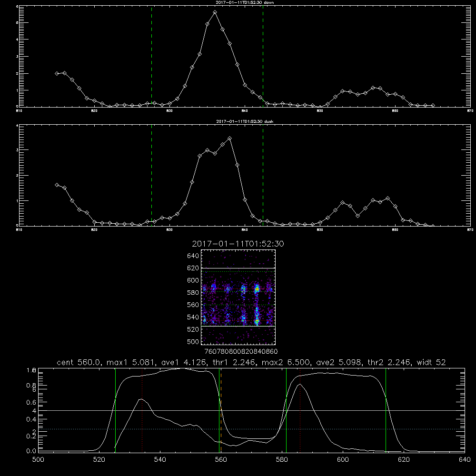Click heatmap y-axis label '640'
The height and width of the screenshot is (476, 476).
(x=193, y=256)
